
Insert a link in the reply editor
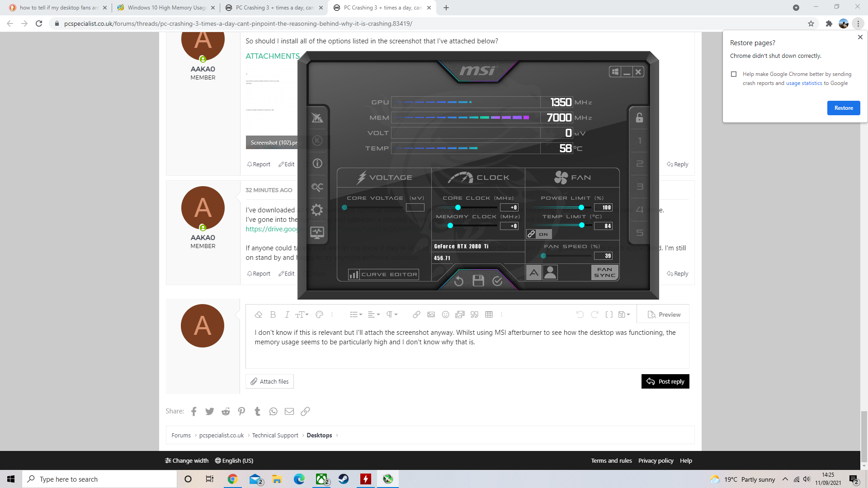[416, 314]
